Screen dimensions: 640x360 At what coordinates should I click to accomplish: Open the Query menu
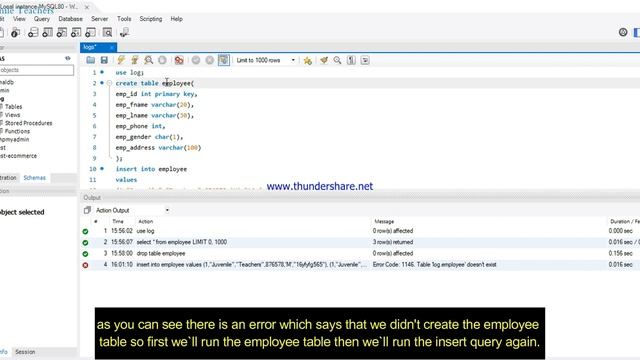pyautogui.click(x=42, y=19)
